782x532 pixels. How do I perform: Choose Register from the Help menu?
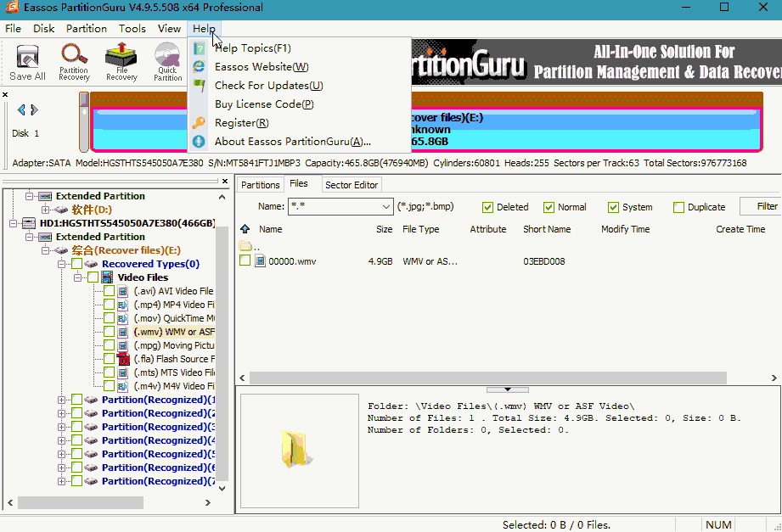(241, 123)
